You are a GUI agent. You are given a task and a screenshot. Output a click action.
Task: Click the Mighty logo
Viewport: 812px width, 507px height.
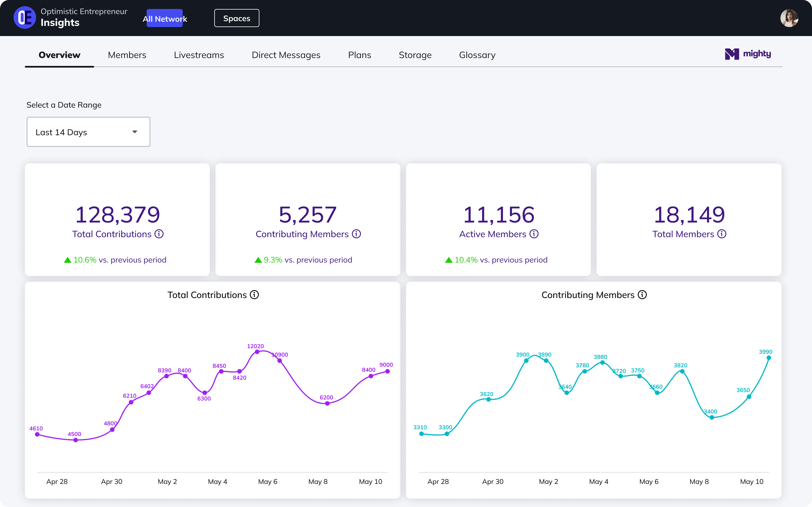click(748, 54)
